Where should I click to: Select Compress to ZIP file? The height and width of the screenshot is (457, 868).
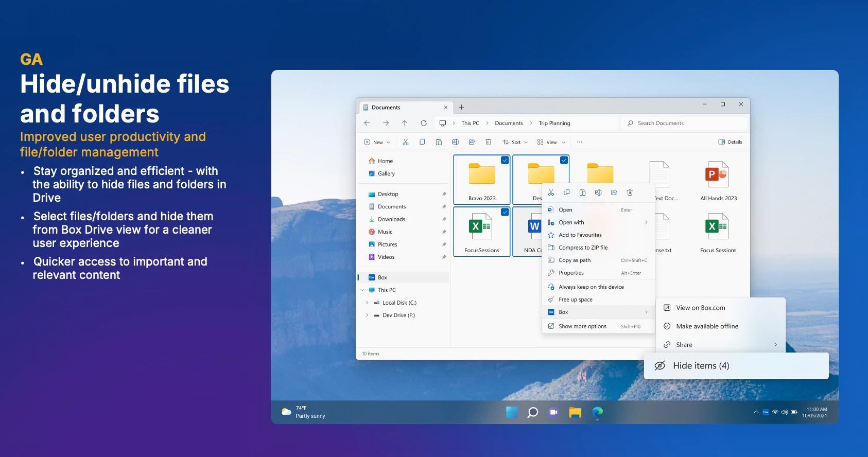click(598, 248)
